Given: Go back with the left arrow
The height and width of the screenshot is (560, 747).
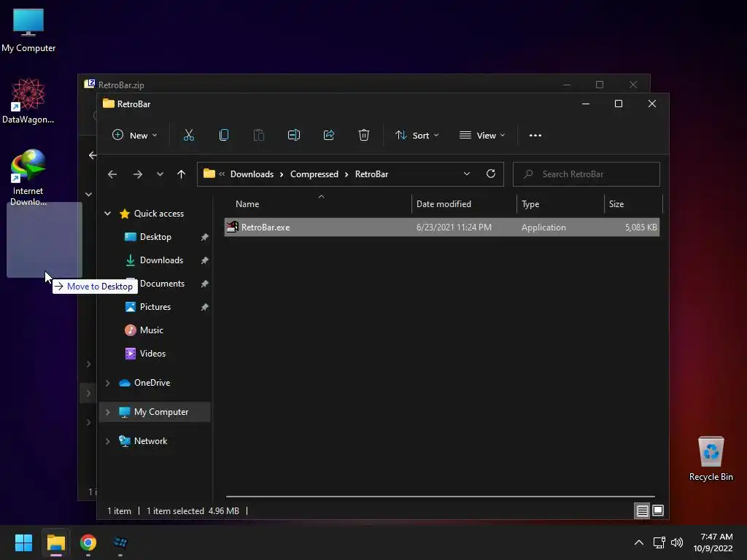Looking at the screenshot, I should click(112, 174).
